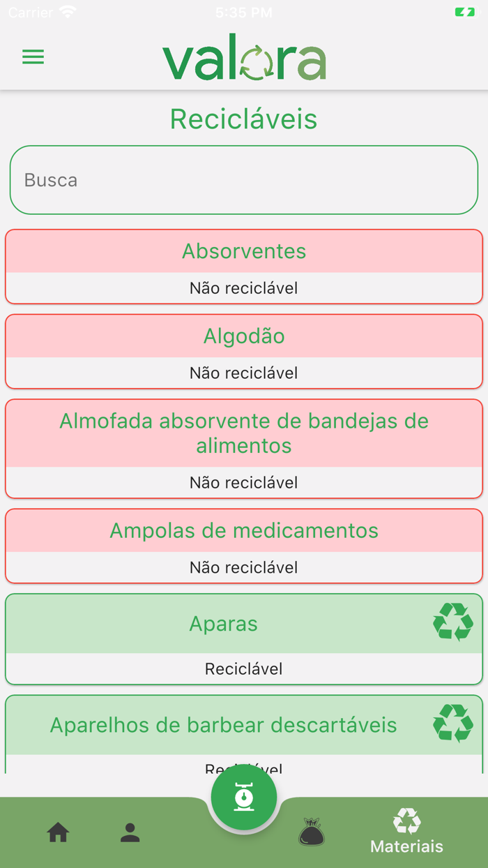Click inside the Busca search field
Viewport: 488px width, 868px height.
243,180
